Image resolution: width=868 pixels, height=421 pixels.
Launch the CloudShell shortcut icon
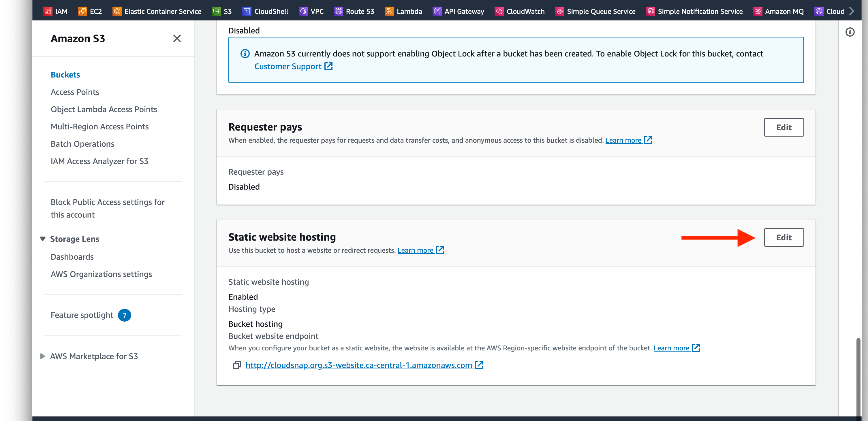coord(247,11)
